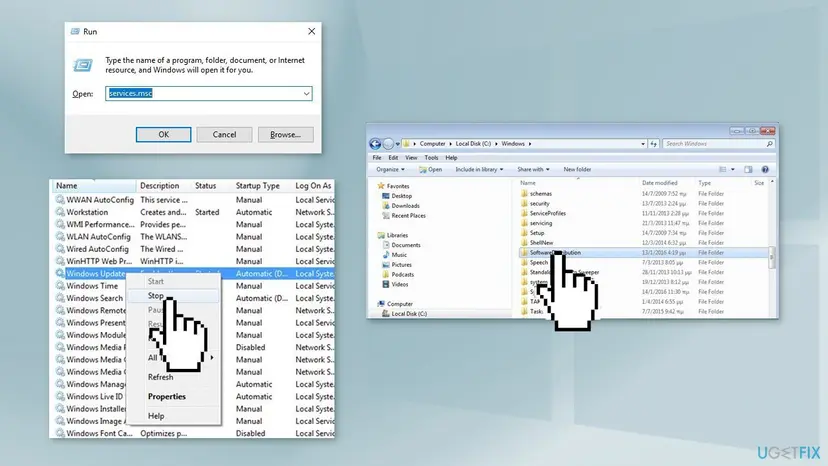
Task: Click the search magnifier in Search Windows box
Action: tap(769, 144)
